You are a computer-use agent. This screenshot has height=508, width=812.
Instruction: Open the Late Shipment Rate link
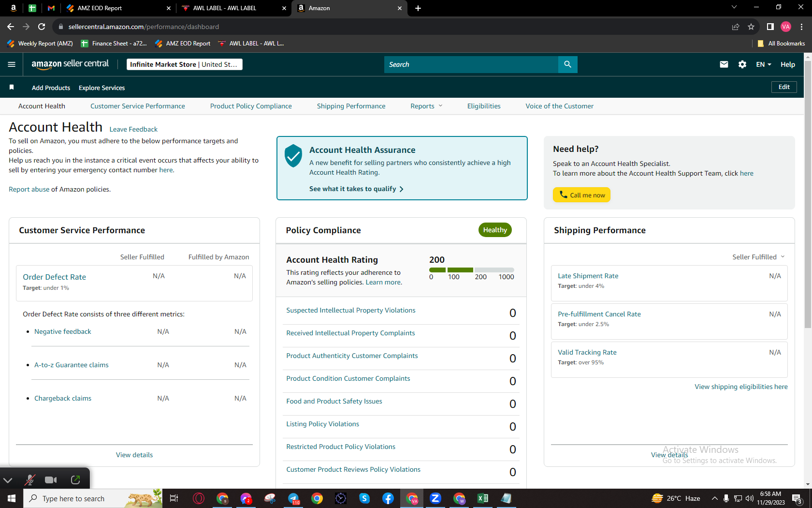point(588,276)
